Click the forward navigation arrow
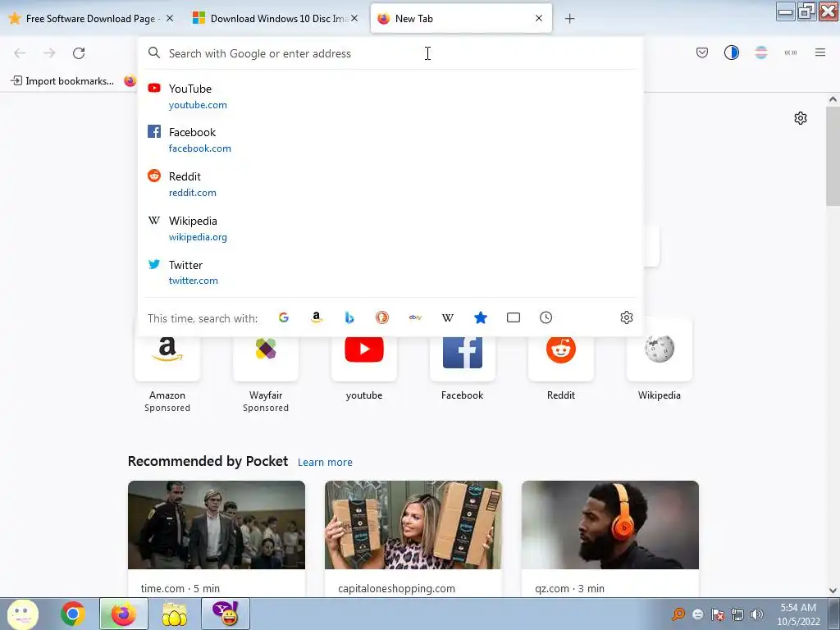The image size is (840, 630). click(x=49, y=53)
